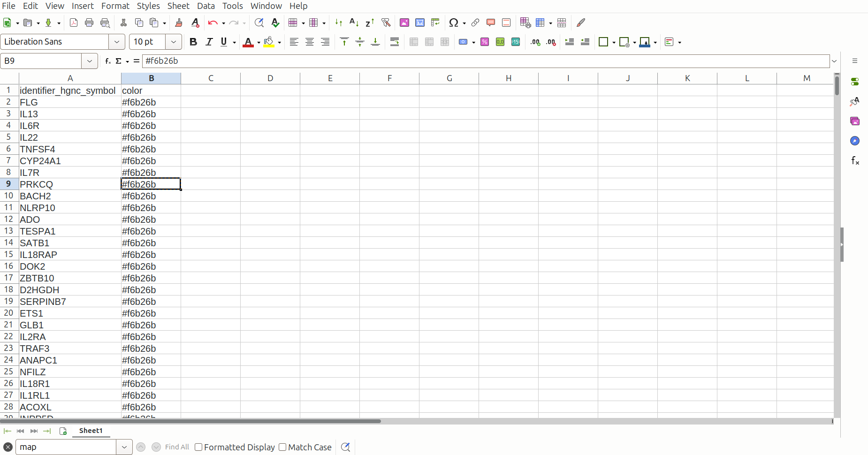Apply the yellow background highlight color

(269, 42)
